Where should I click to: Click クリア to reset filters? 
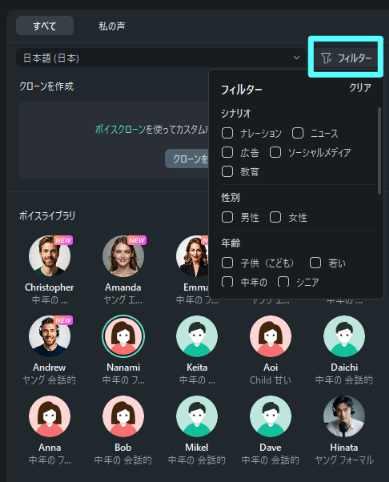point(360,88)
